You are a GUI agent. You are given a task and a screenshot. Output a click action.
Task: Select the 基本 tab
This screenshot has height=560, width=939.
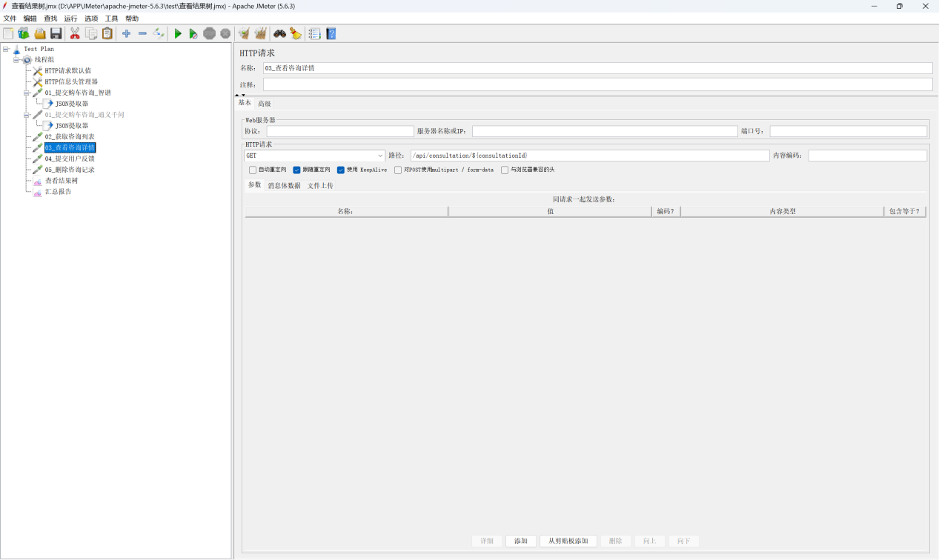pos(245,103)
